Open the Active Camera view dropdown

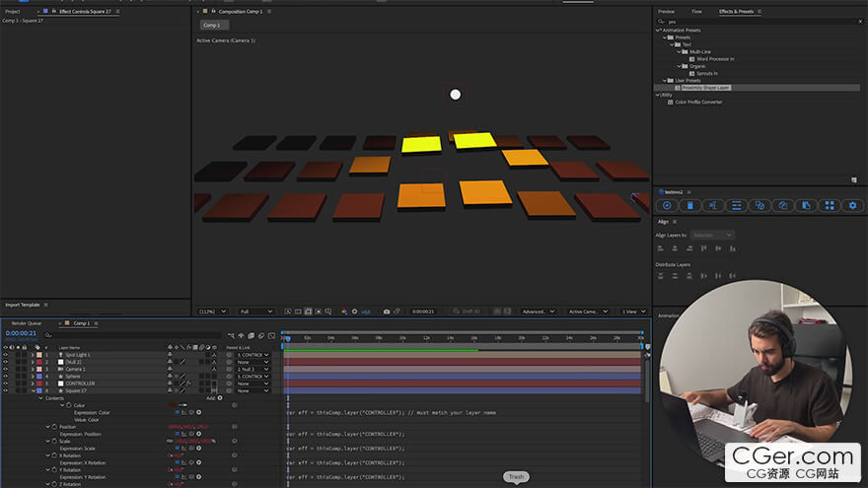(588, 312)
